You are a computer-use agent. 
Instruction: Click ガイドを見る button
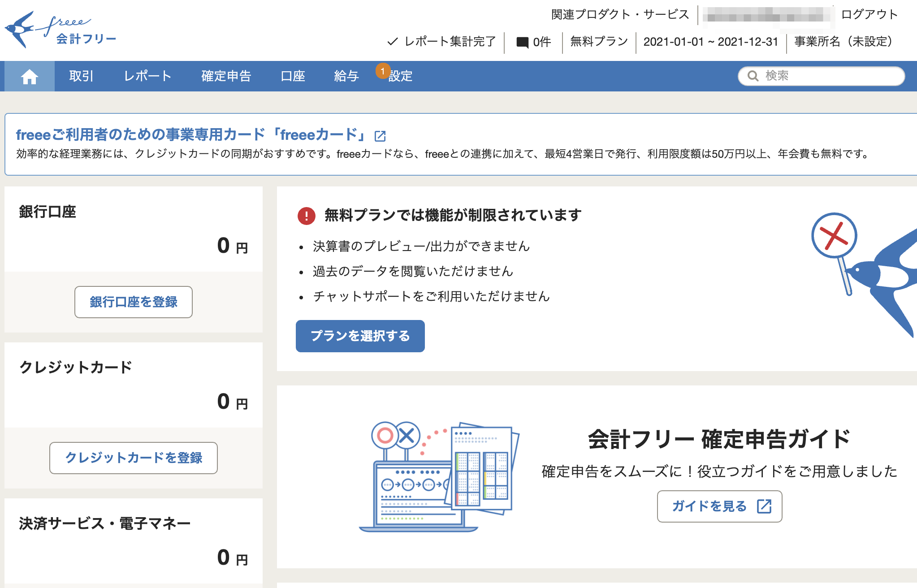720,506
